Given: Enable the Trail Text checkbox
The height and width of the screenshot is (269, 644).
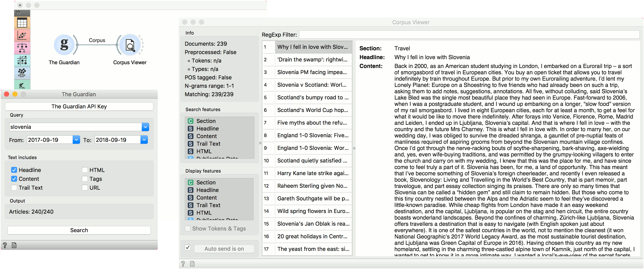Looking at the screenshot, I should (14, 188).
